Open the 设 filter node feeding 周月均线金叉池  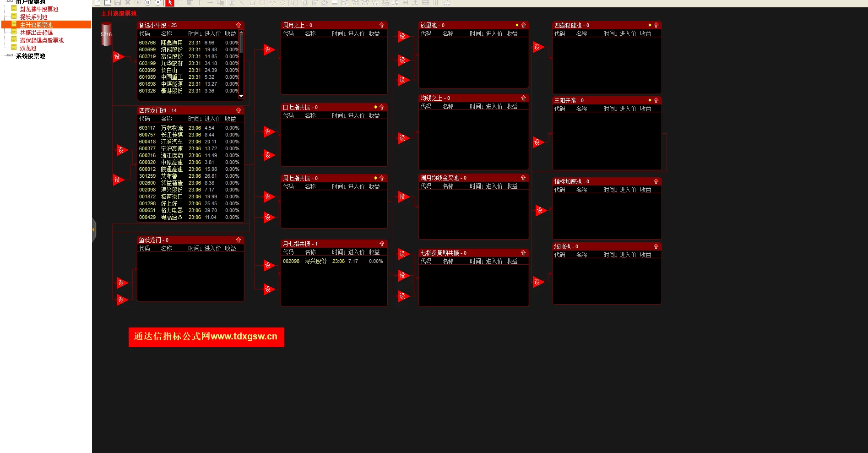pyautogui.click(x=403, y=197)
